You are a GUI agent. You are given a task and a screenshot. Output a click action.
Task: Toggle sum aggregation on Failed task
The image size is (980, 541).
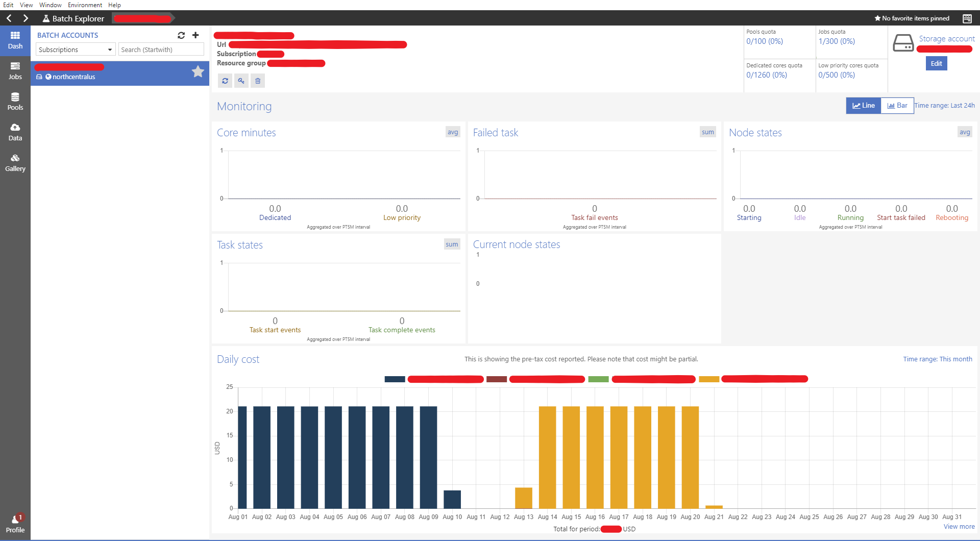pos(708,132)
